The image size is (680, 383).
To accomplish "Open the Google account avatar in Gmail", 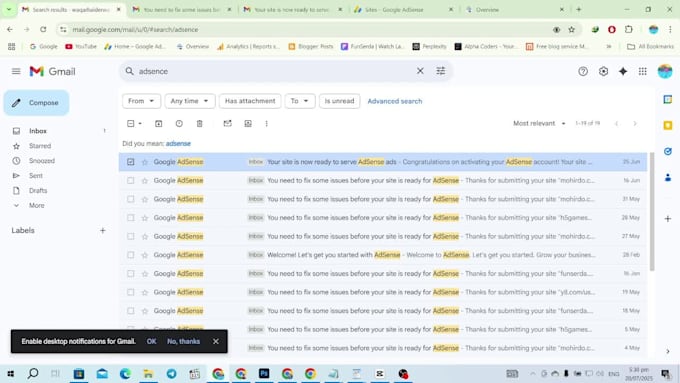I will pos(665,71).
